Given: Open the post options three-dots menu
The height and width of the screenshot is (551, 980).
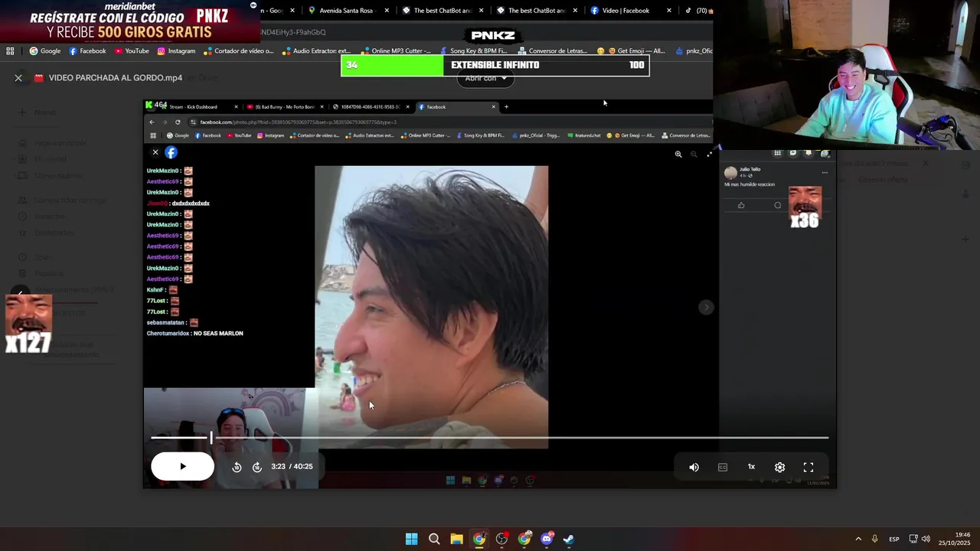Looking at the screenshot, I should [x=825, y=173].
